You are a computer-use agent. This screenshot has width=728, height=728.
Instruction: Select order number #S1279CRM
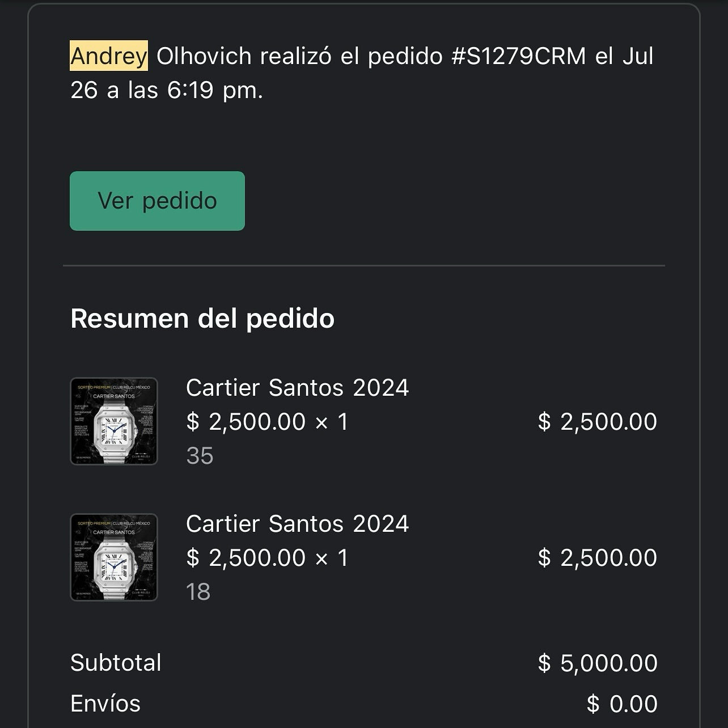click(x=518, y=56)
